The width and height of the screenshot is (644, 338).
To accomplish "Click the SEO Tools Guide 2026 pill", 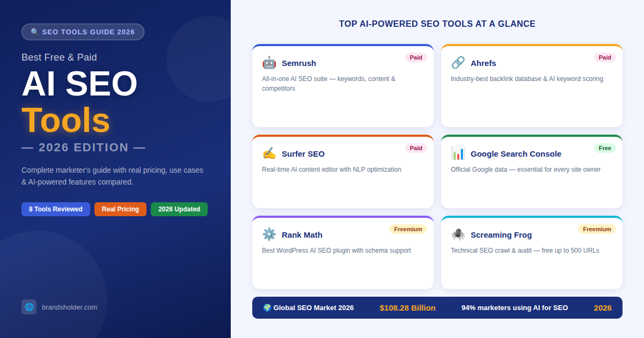I will [83, 32].
